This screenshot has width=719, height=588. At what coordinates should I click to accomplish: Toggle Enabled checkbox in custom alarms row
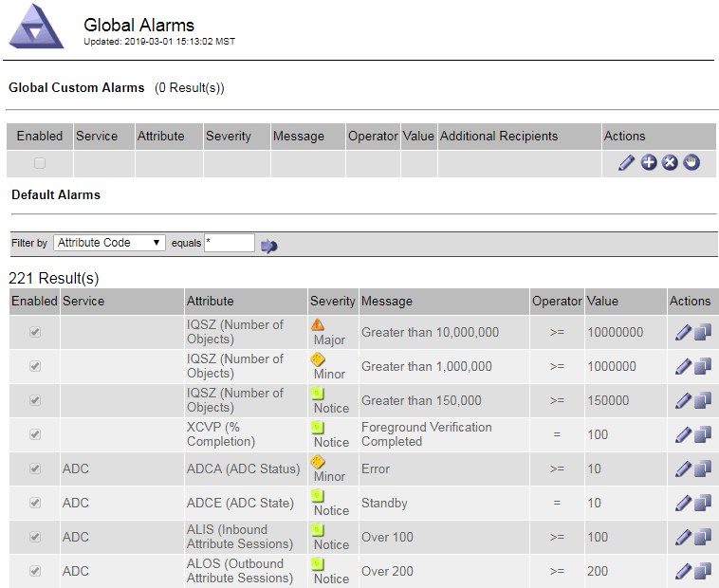tap(39, 163)
